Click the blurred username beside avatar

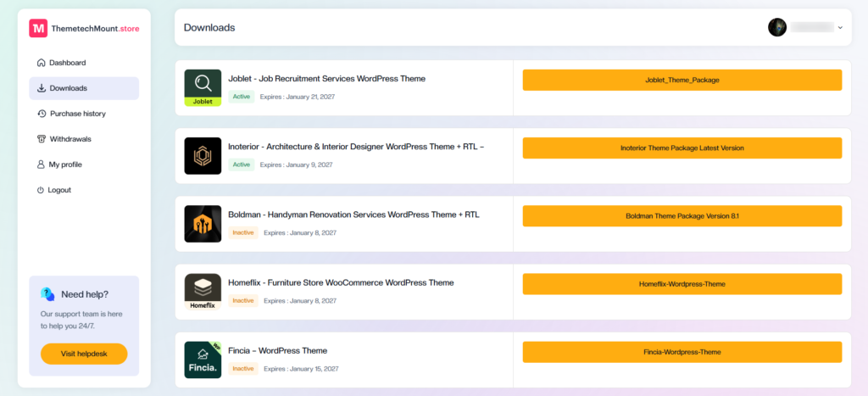coord(812,27)
